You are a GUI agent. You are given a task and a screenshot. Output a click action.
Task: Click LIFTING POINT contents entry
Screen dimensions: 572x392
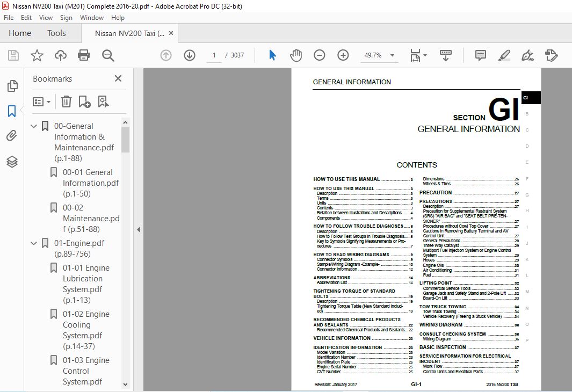[469, 283]
